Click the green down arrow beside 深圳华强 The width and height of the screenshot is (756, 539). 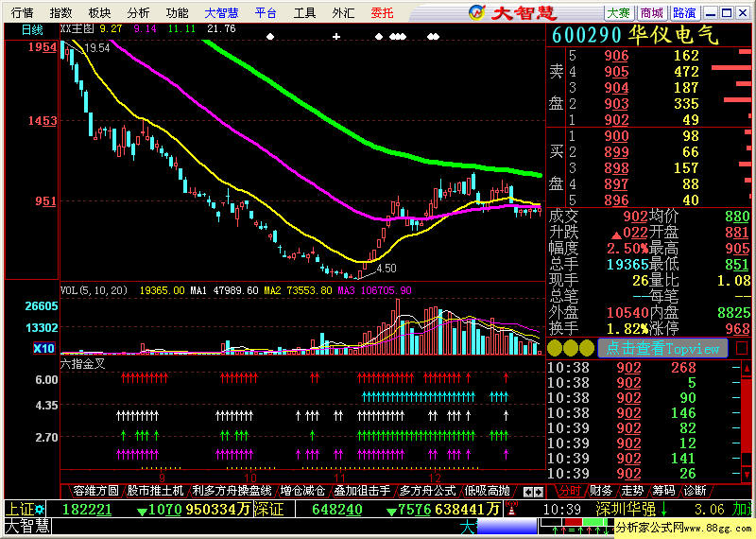pos(664,509)
